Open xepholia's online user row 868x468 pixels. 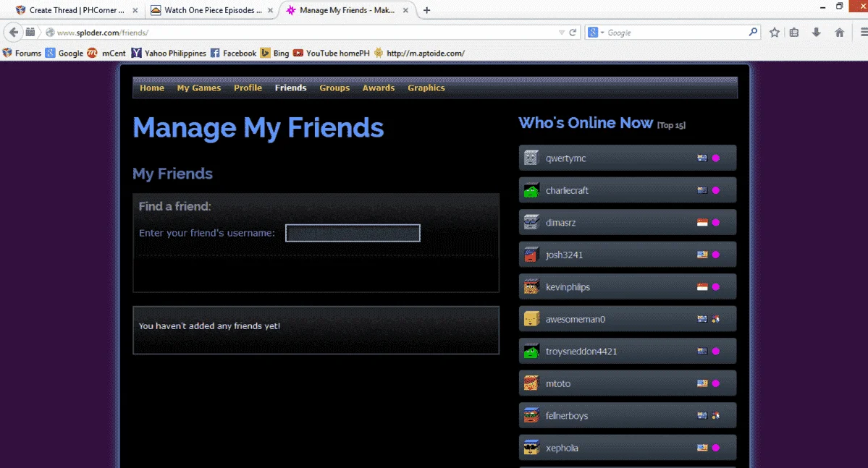pos(628,448)
